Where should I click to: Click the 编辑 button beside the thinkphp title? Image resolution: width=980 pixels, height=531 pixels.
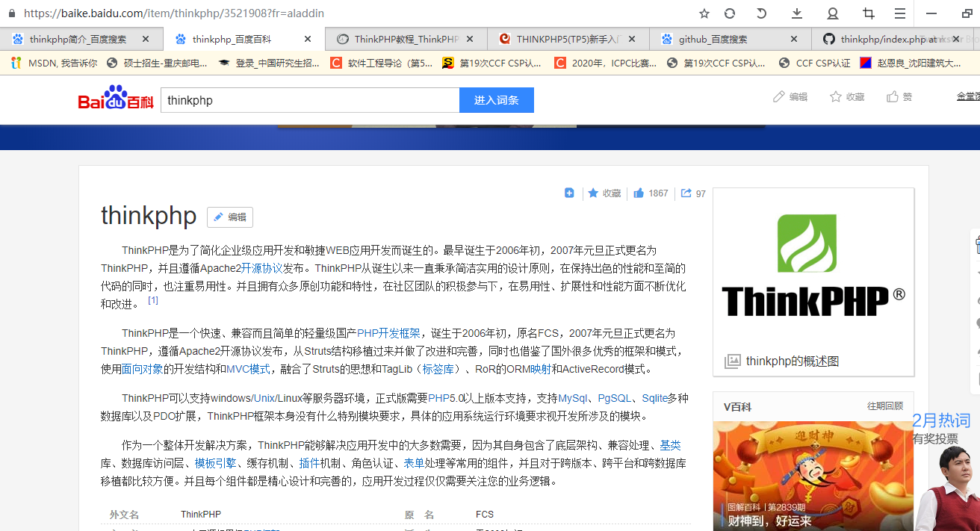230,217
